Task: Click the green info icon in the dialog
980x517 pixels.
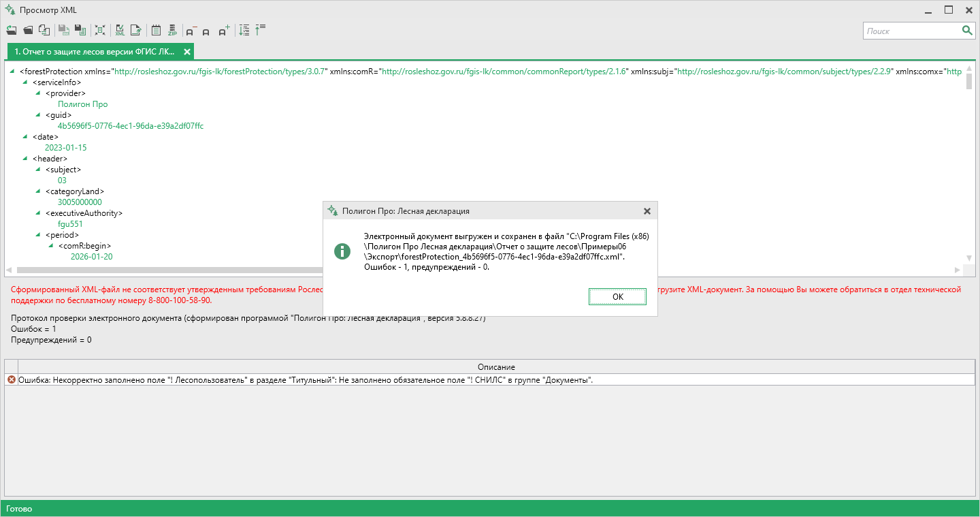Action: pos(342,251)
